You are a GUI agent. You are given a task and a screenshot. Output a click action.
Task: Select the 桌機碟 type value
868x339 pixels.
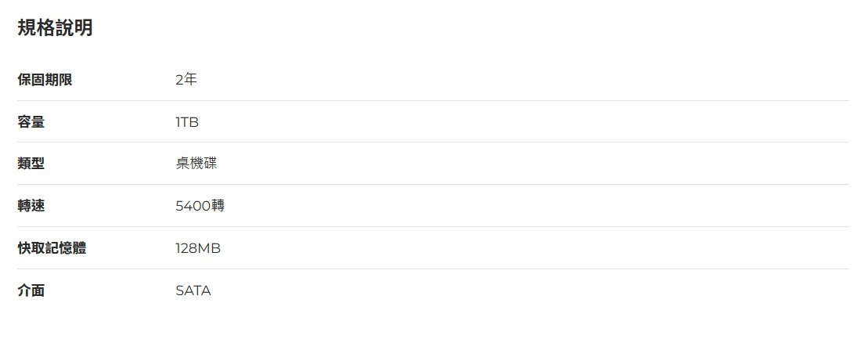point(196,164)
